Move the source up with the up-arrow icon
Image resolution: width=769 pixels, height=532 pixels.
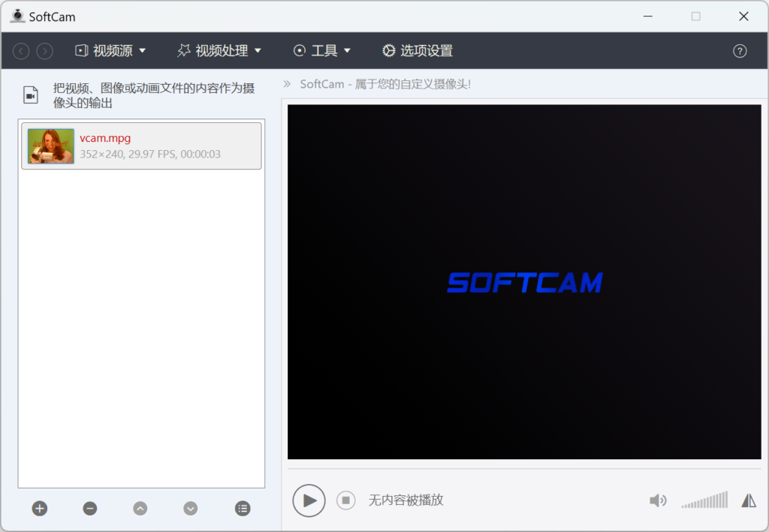(140, 508)
